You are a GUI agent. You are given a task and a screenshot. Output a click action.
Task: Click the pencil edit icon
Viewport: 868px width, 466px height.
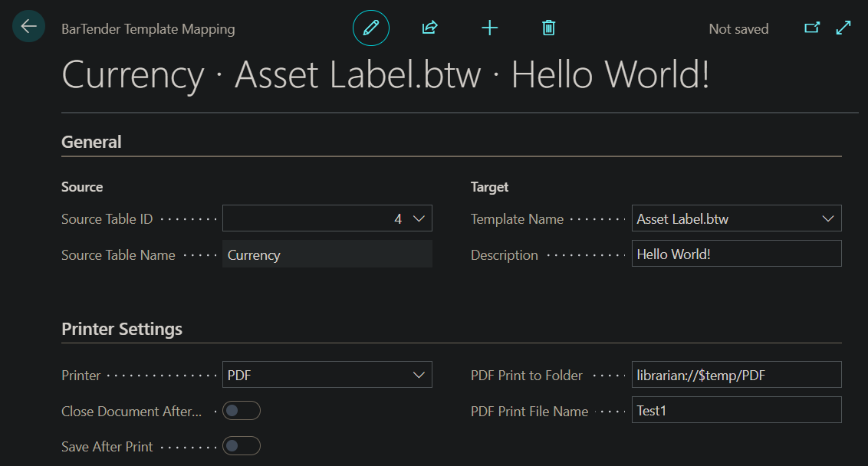pyautogui.click(x=371, y=28)
